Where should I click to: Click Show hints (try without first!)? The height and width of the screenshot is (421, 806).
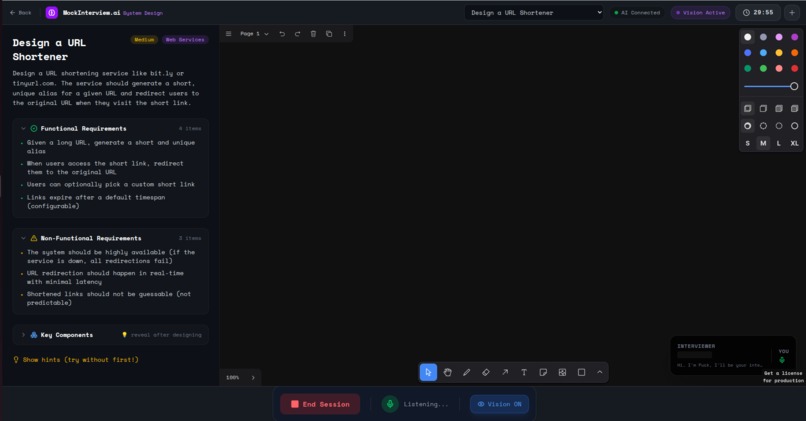point(76,360)
